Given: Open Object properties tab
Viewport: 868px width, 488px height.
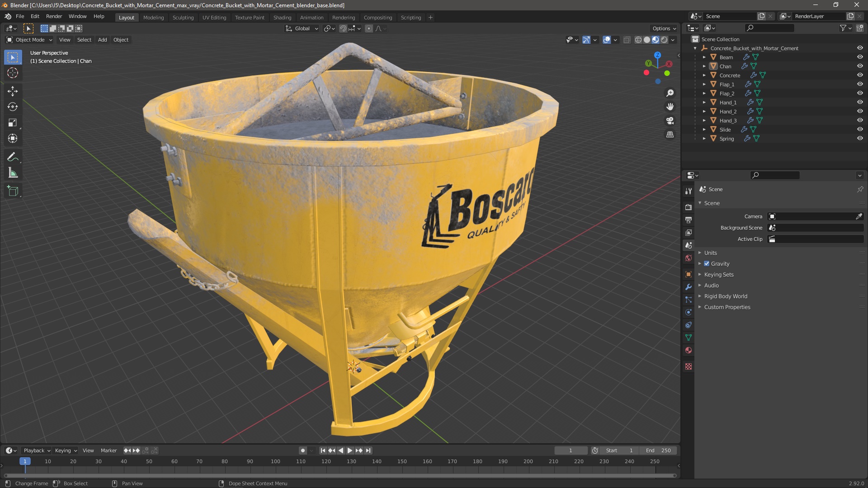Looking at the screenshot, I should pyautogui.click(x=689, y=274).
